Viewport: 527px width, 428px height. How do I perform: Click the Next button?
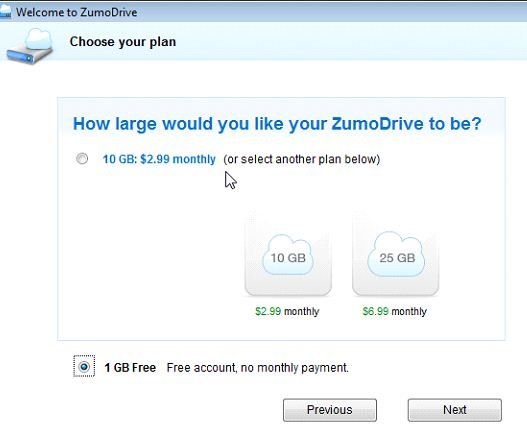tap(454, 410)
